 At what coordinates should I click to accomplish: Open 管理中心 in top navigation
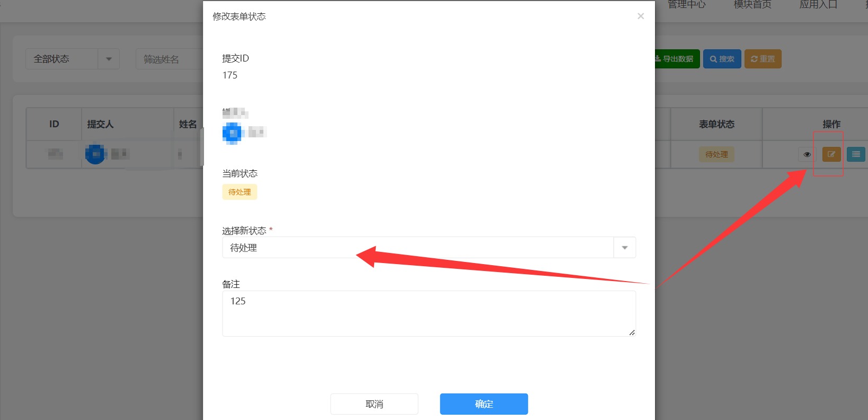(687, 5)
